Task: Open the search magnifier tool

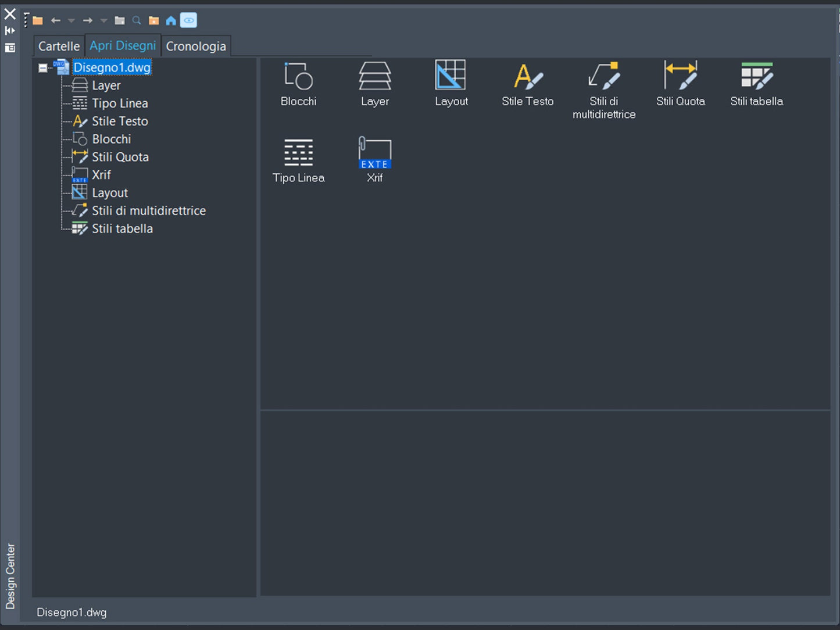Action: [137, 21]
